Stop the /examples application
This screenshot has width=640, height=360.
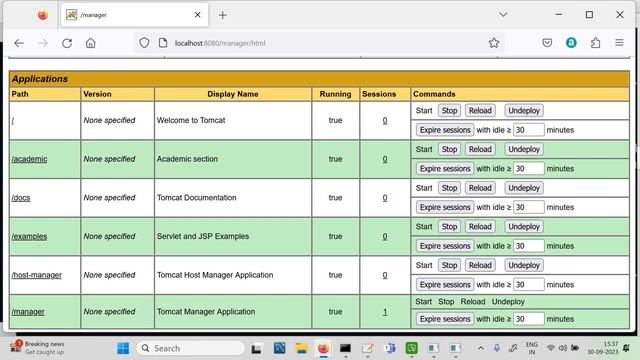point(449,227)
